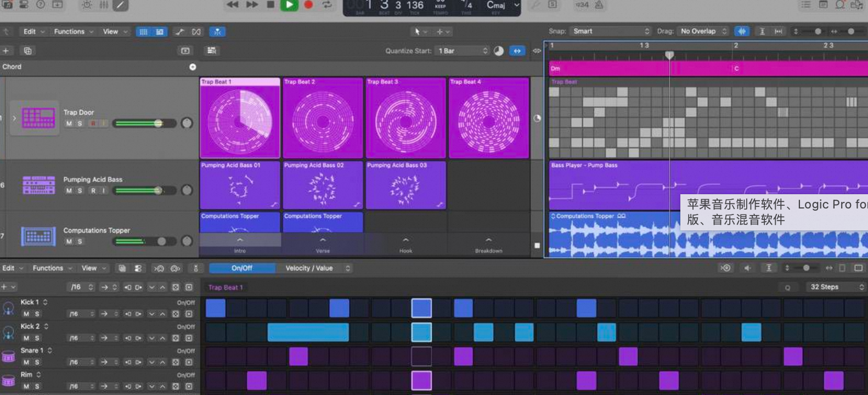Screen dimensions: 868x395
Task: Open the List Editors icon
Action: coord(805,4)
